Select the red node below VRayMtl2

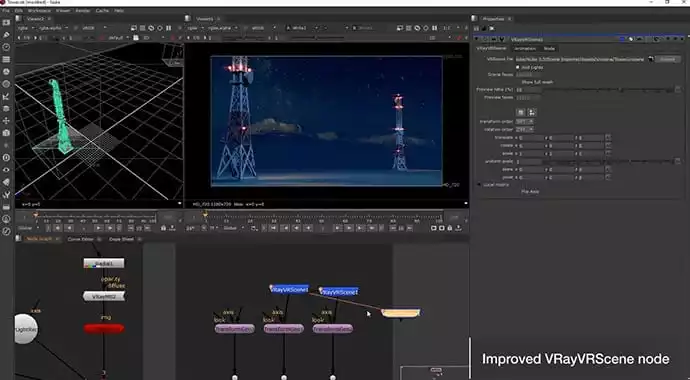tap(104, 328)
